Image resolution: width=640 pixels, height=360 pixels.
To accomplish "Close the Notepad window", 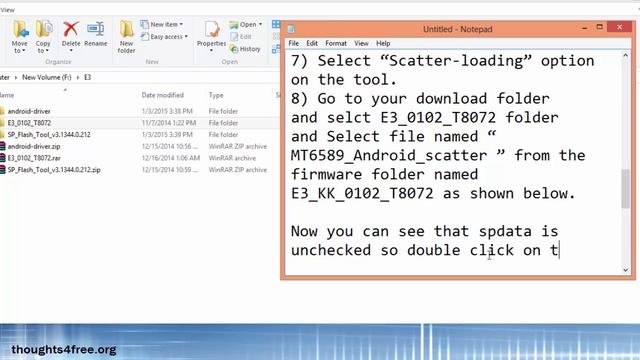I will tap(619, 27).
